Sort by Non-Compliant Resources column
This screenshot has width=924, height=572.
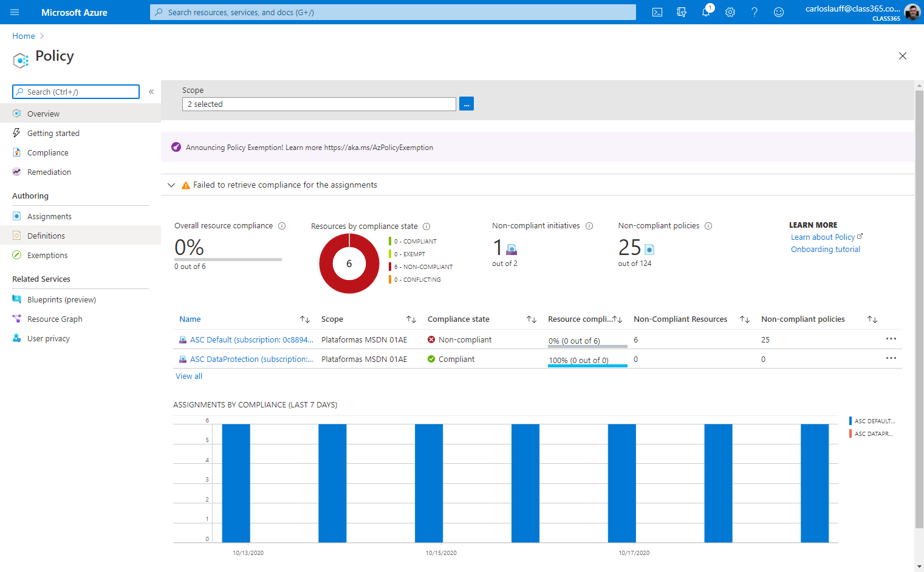(745, 319)
